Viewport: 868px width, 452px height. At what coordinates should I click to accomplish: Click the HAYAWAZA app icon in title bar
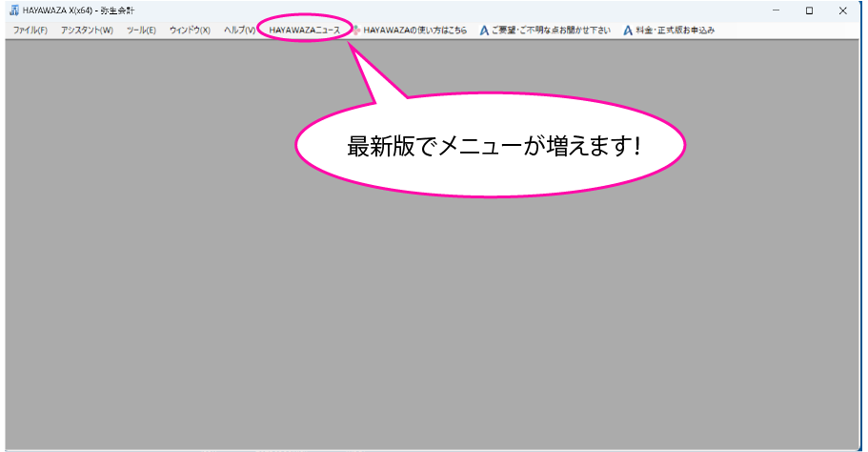[x=14, y=10]
